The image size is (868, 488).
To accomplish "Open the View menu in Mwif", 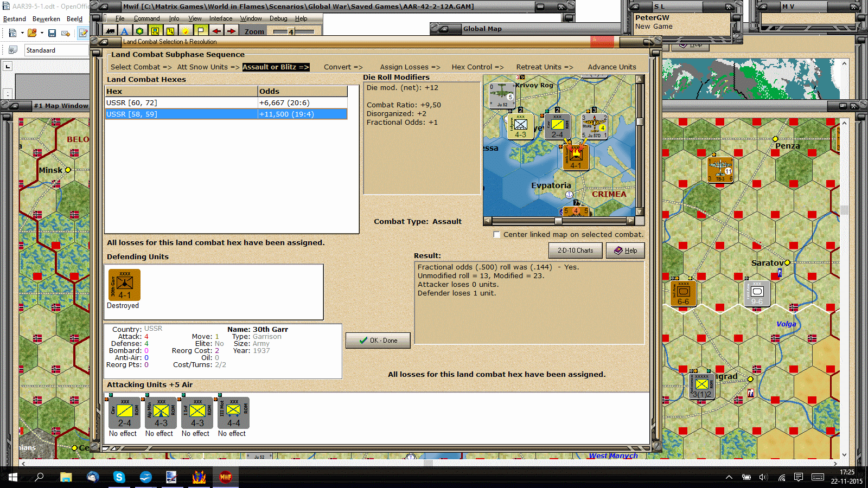I will (x=195, y=18).
